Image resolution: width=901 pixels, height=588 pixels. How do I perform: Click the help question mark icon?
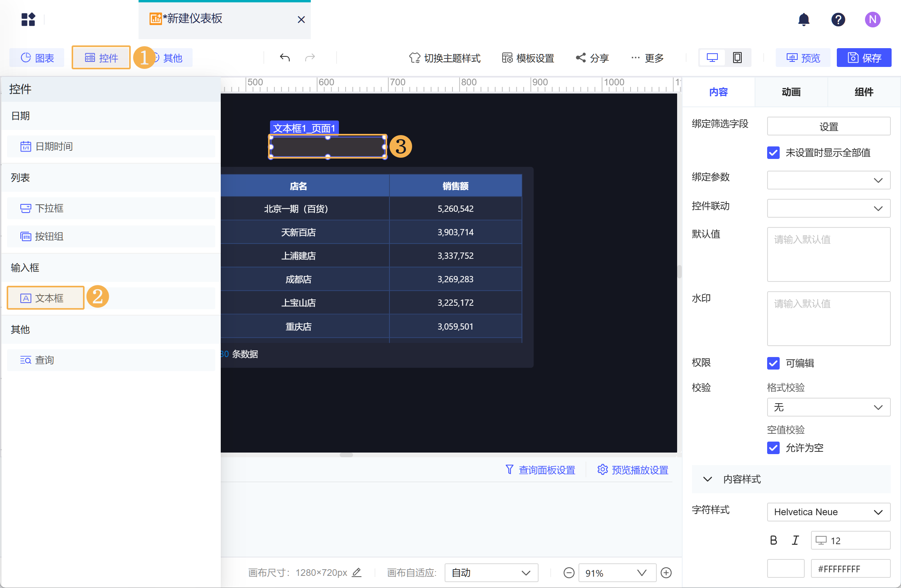(x=838, y=19)
